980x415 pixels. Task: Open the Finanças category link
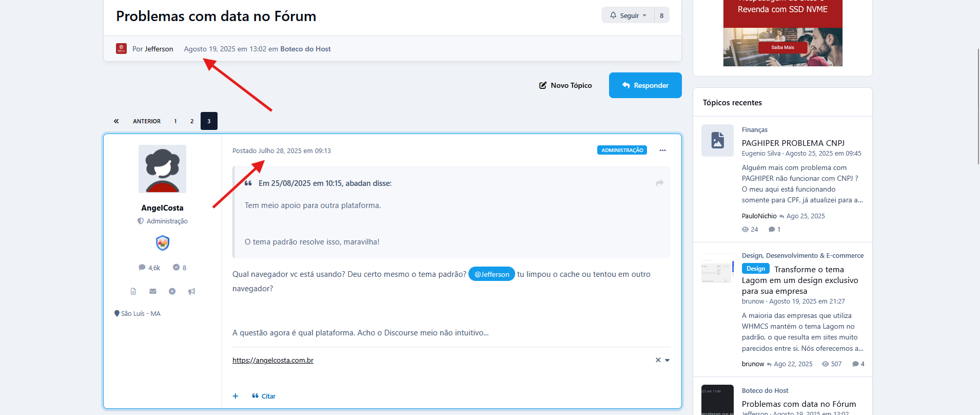754,130
